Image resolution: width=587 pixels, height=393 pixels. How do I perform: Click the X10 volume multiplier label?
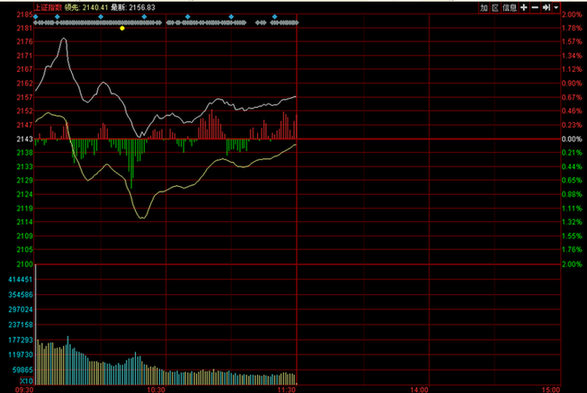click(x=26, y=381)
